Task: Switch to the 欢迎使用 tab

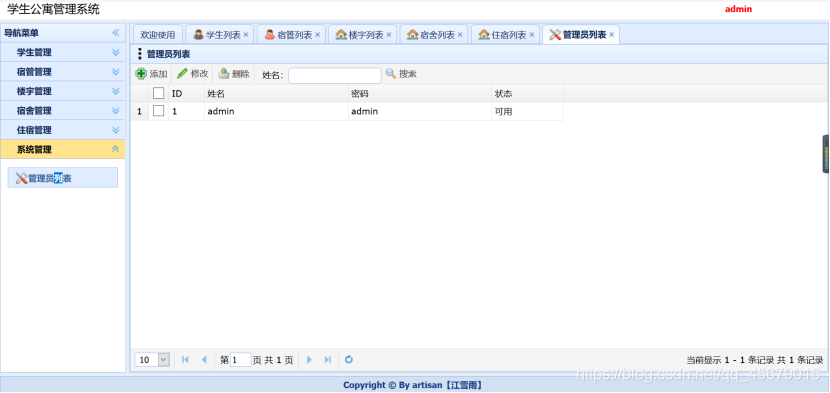Action: pyautogui.click(x=158, y=35)
